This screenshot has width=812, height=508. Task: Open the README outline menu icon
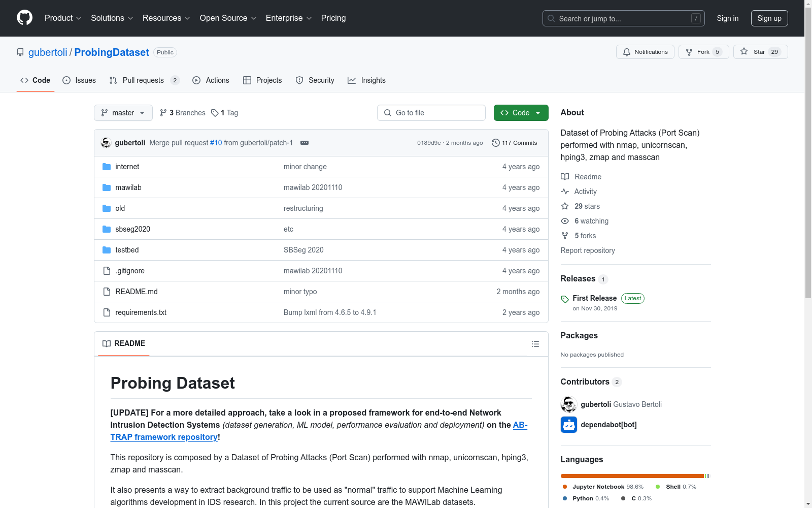535,344
